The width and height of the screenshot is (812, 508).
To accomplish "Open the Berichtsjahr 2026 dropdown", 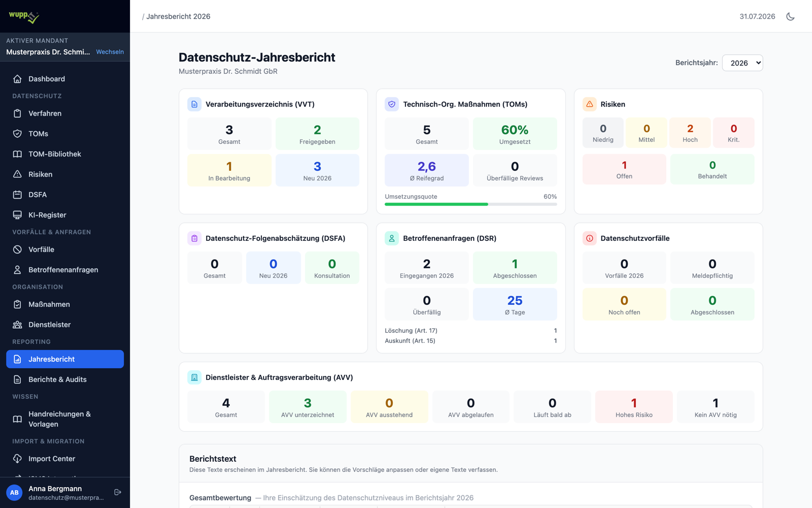I will (742, 63).
